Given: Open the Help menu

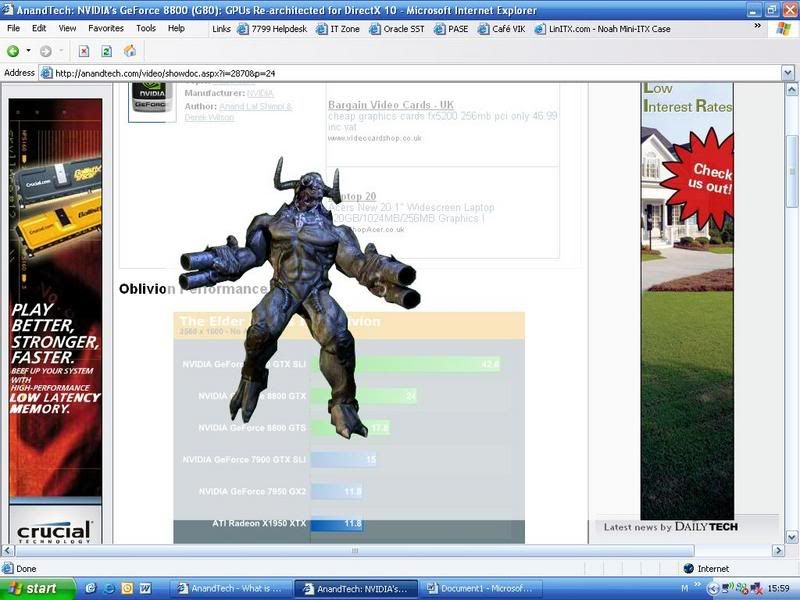Looking at the screenshot, I should coord(176,29).
